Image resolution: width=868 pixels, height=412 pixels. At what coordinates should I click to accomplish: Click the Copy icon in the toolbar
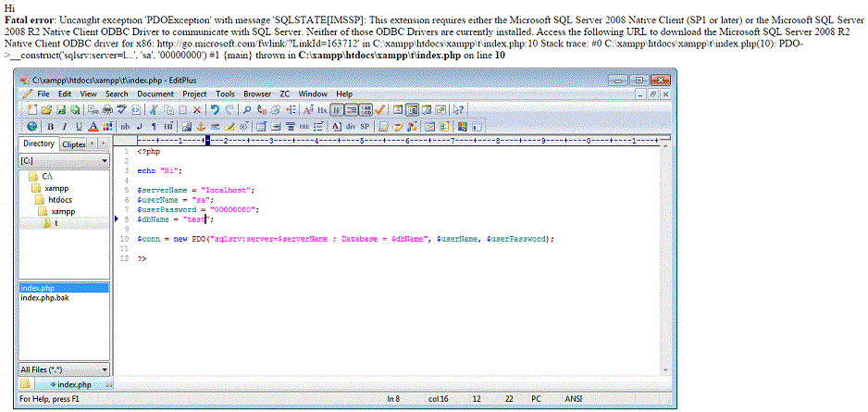pyautogui.click(x=168, y=109)
